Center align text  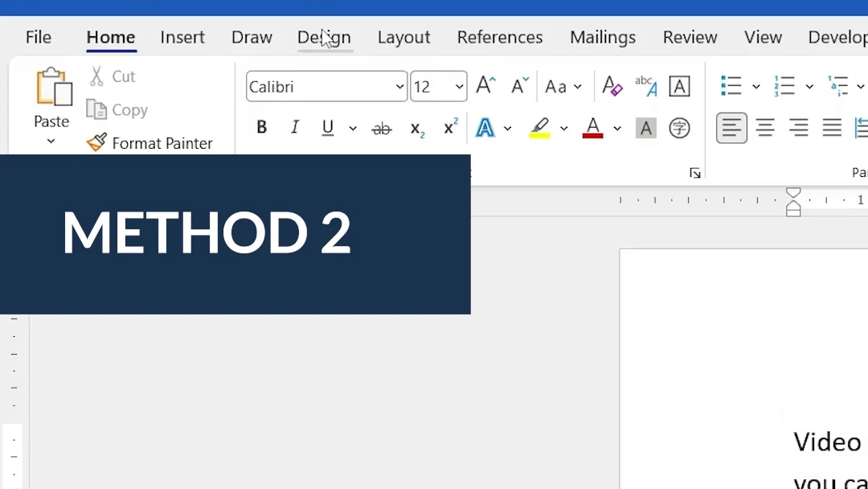[x=765, y=128]
